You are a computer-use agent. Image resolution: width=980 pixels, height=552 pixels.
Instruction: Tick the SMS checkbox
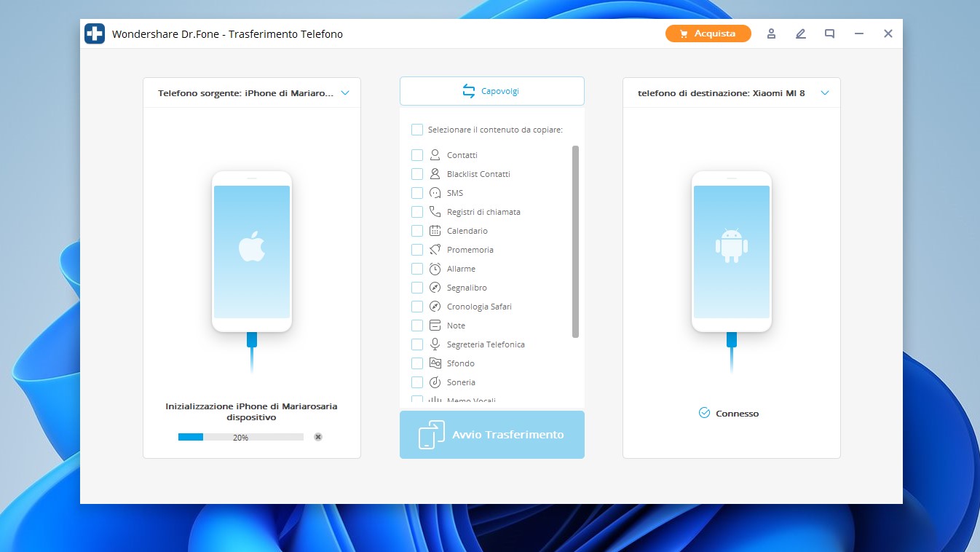click(417, 193)
